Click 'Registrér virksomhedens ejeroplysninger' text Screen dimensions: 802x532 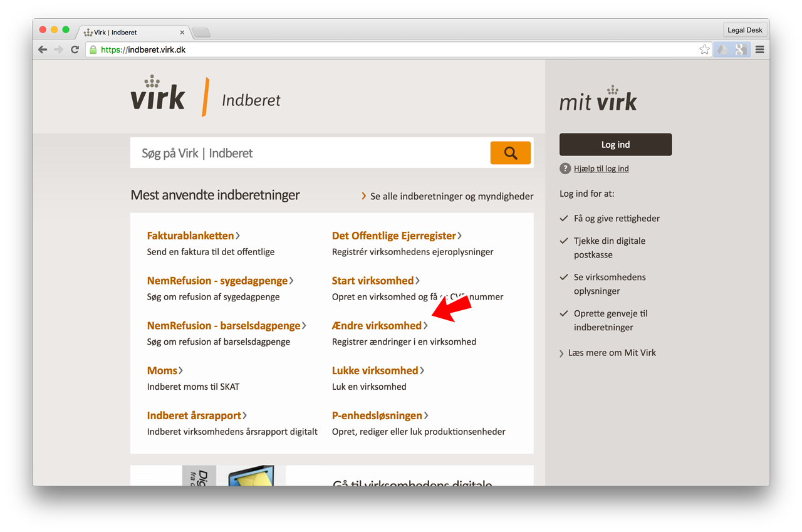413,252
